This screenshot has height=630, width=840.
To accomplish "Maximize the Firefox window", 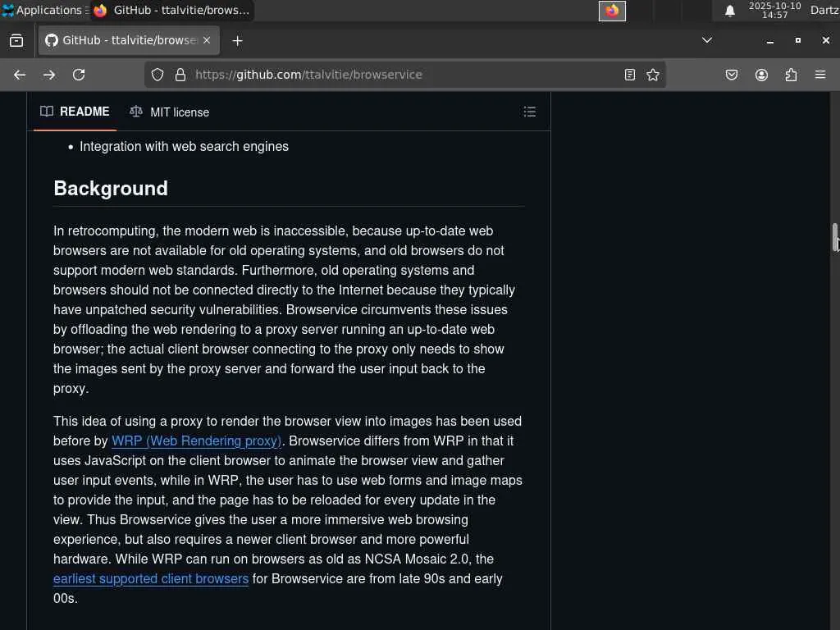I will coord(797,41).
